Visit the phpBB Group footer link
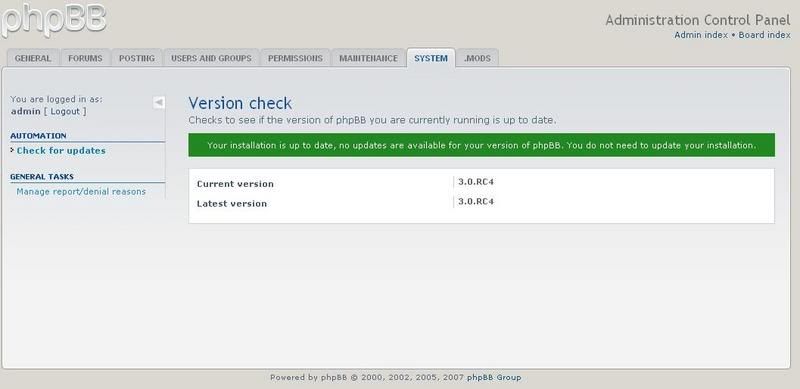The image size is (800, 389). click(x=494, y=378)
